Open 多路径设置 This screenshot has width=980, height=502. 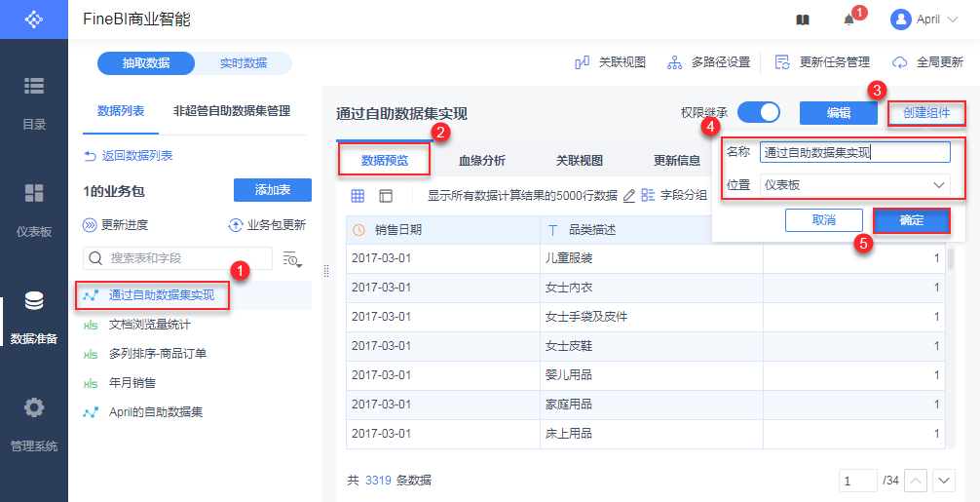click(709, 62)
